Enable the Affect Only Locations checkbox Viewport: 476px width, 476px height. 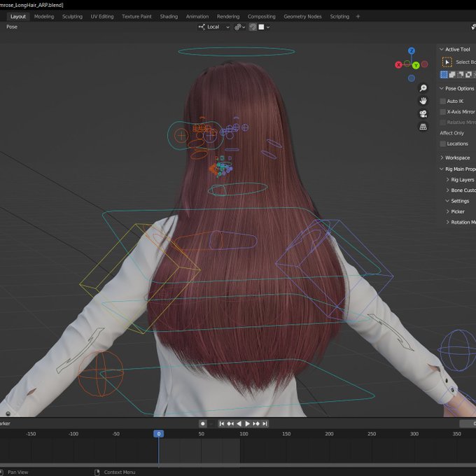[x=443, y=143]
